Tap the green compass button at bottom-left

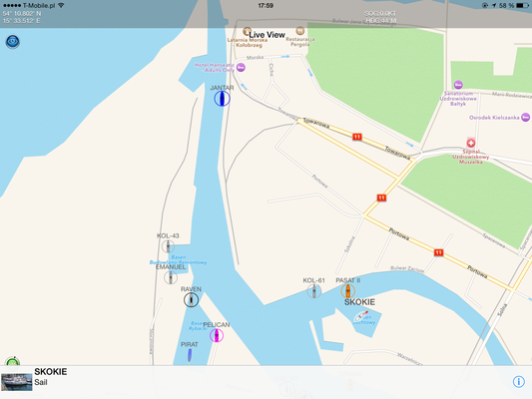[13, 361]
